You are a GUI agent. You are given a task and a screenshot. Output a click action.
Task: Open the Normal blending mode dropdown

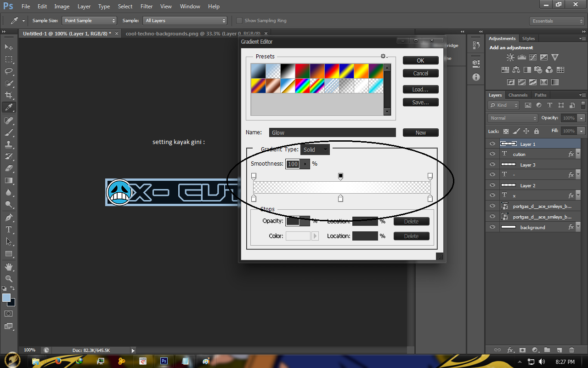(x=512, y=118)
